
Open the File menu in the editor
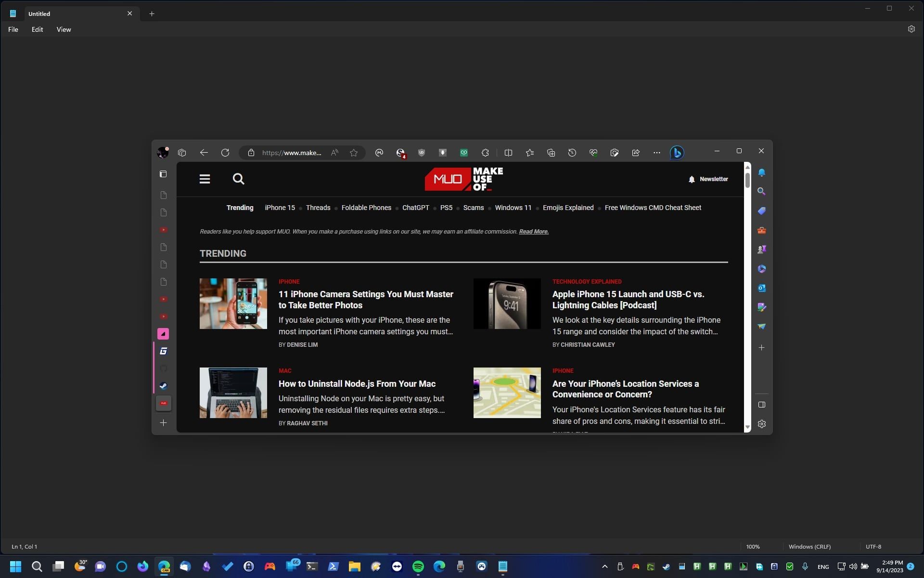click(13, 29)
